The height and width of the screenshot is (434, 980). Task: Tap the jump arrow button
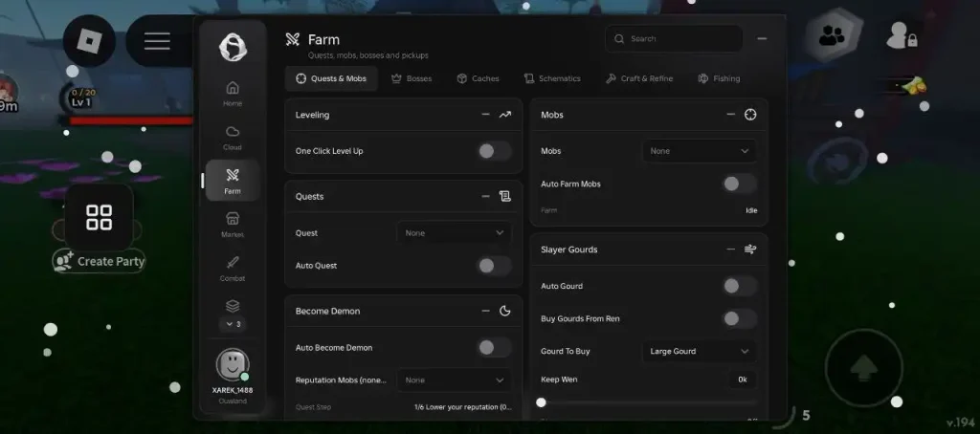coord(864,368)
